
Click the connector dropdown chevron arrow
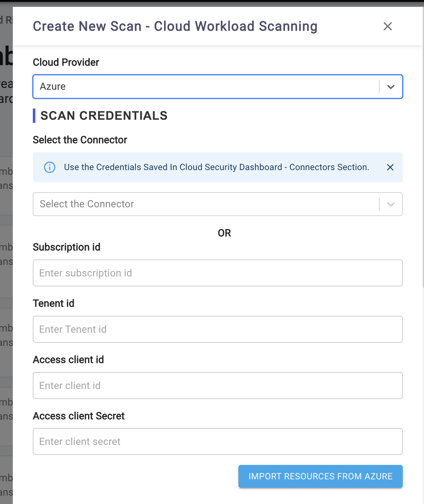(391, 204)
